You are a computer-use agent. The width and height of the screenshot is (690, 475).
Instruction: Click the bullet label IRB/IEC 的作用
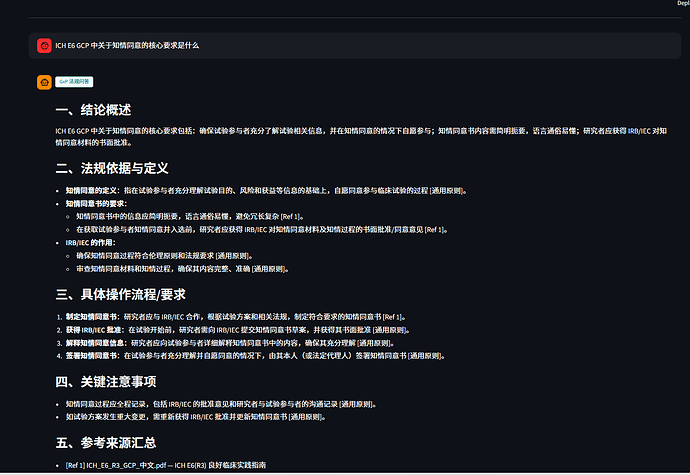click(x=91, y=243)
